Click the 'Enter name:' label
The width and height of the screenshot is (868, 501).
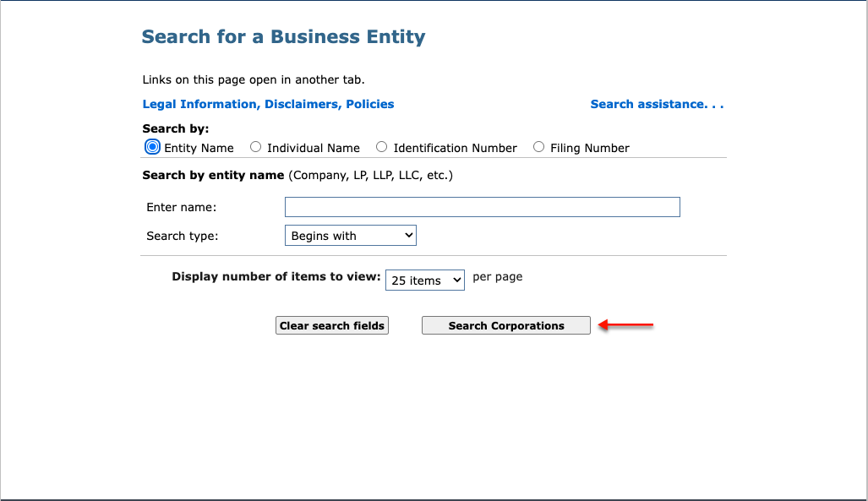pyautogui.click(x=181, y=207)
